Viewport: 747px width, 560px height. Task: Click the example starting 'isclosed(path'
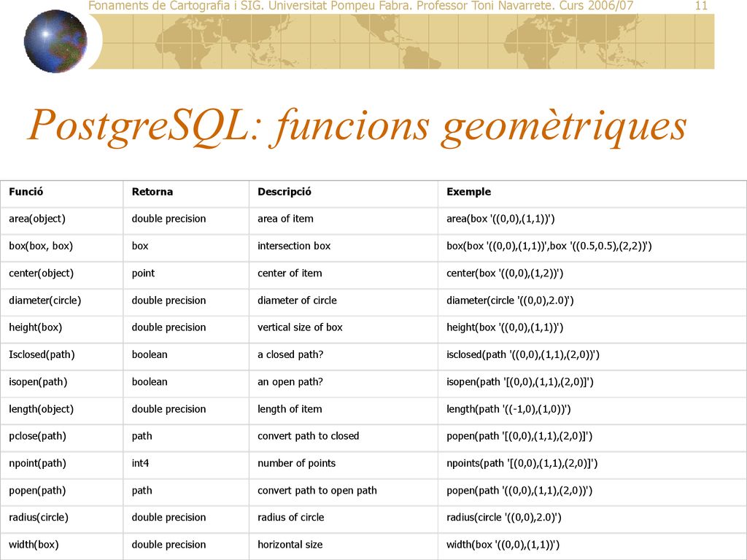(522, 355)
